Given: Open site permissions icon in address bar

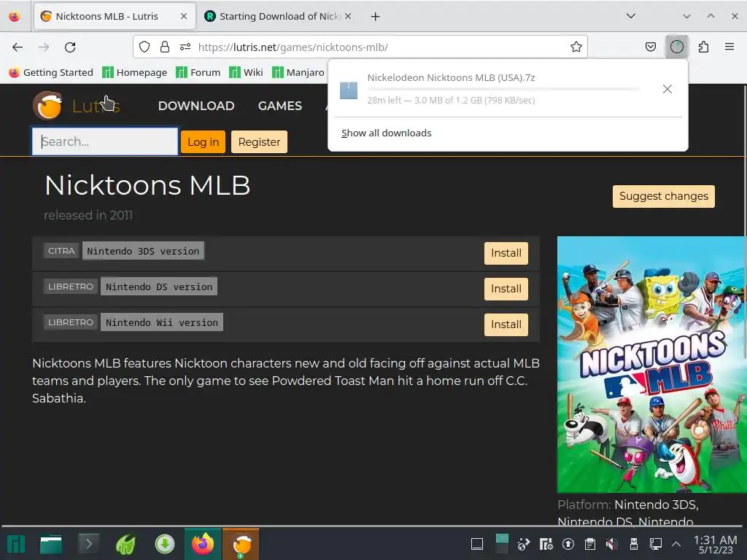Looking at the screenshot, I should 185,47.
